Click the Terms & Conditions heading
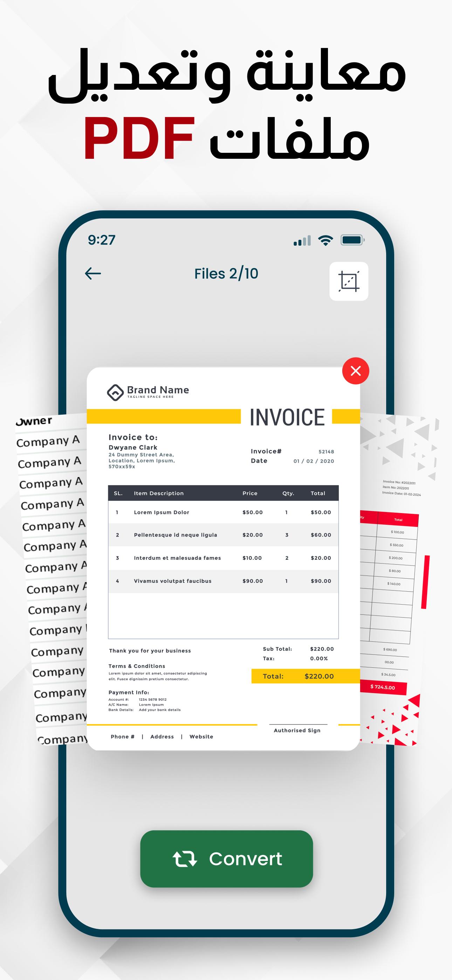The height and width of the screenshot is (980, 452). [137, 666]
